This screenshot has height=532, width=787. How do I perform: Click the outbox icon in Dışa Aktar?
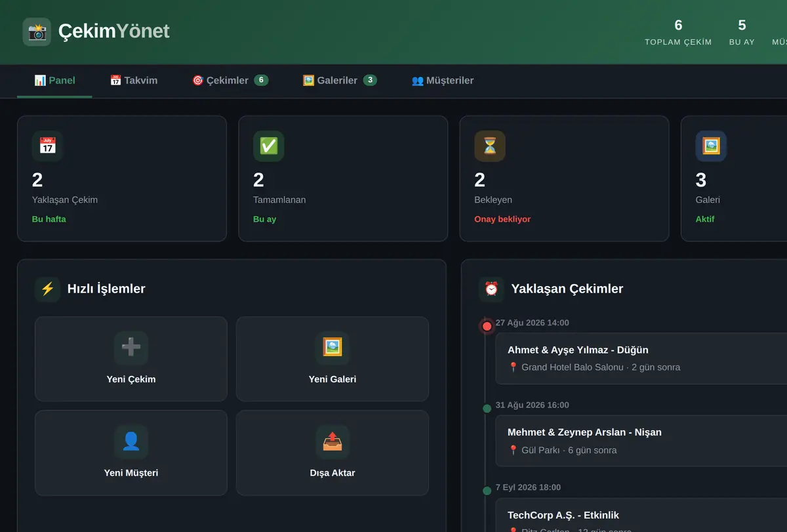click(333, 441)
